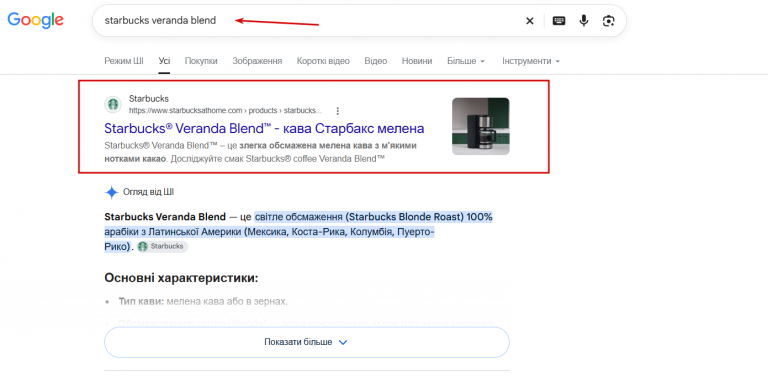Expand the Інструменти dropdown
768x382 pixels.
click(x=530, y=61)
